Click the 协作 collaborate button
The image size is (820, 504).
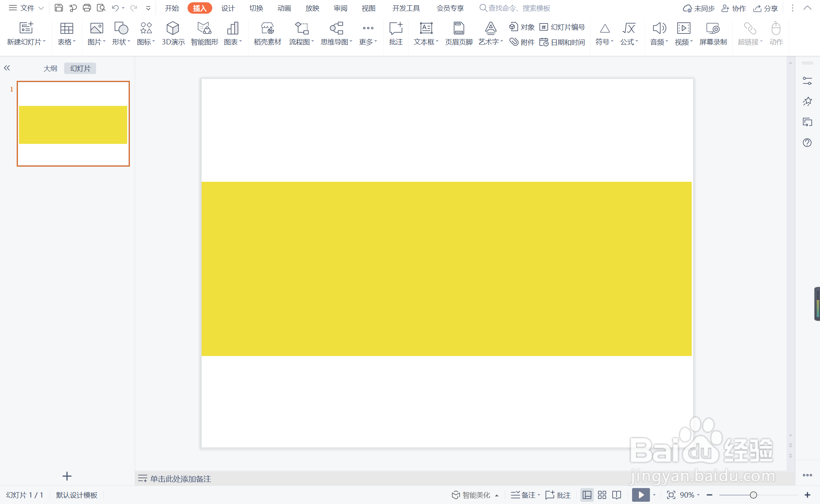(733, 8)
